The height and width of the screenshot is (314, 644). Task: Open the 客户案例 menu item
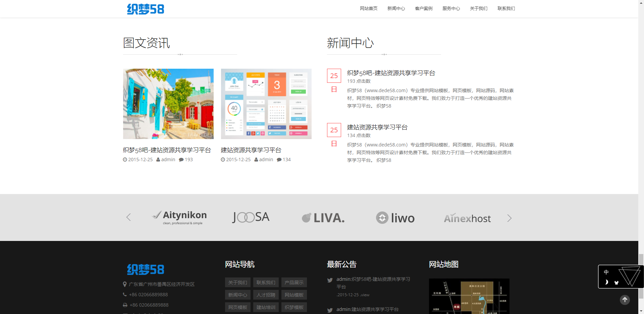click(424, 8)
